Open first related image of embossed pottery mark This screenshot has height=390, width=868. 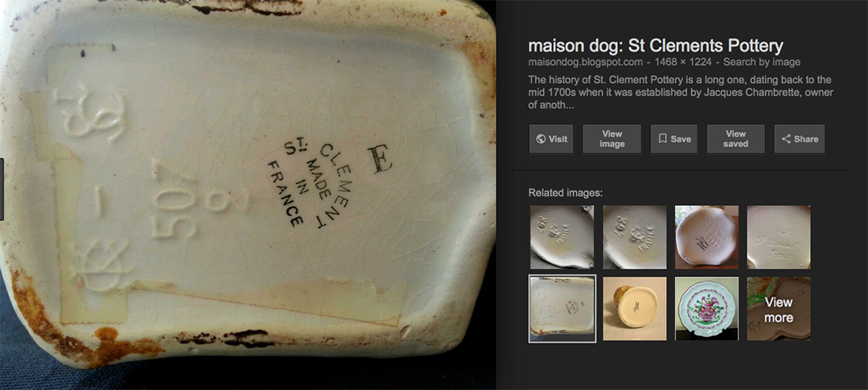point(562,237)
